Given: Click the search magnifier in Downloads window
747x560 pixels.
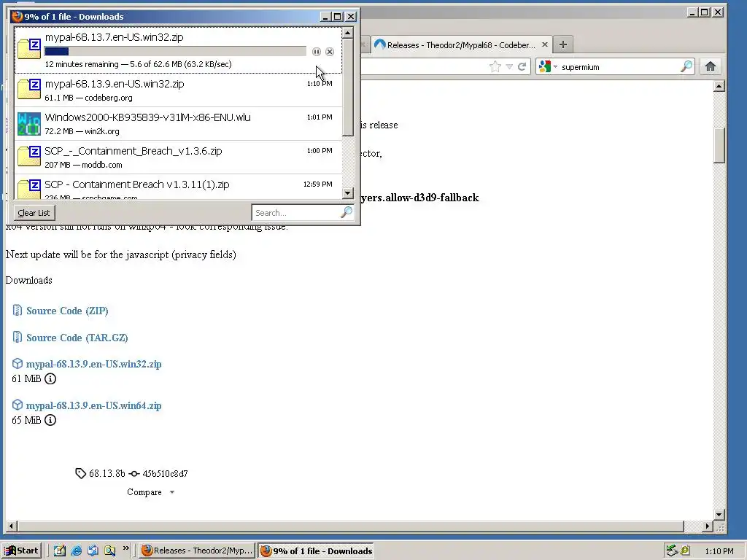Looking at the screenshot, I should 347,212.
